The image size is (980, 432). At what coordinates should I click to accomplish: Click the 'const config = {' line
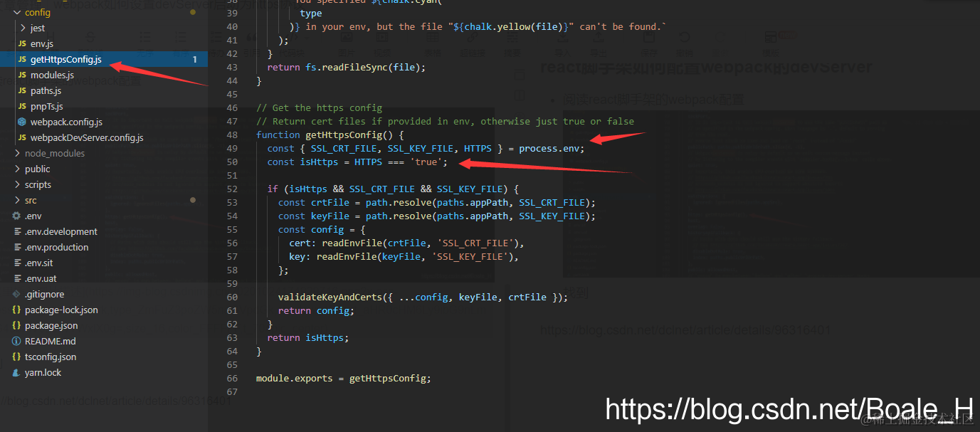[x=322, y=230]
